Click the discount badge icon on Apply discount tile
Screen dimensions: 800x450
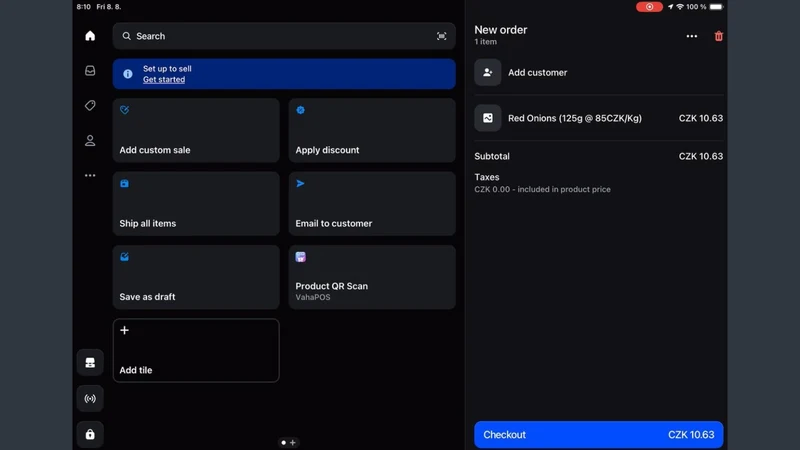click(x=301, y=110)
